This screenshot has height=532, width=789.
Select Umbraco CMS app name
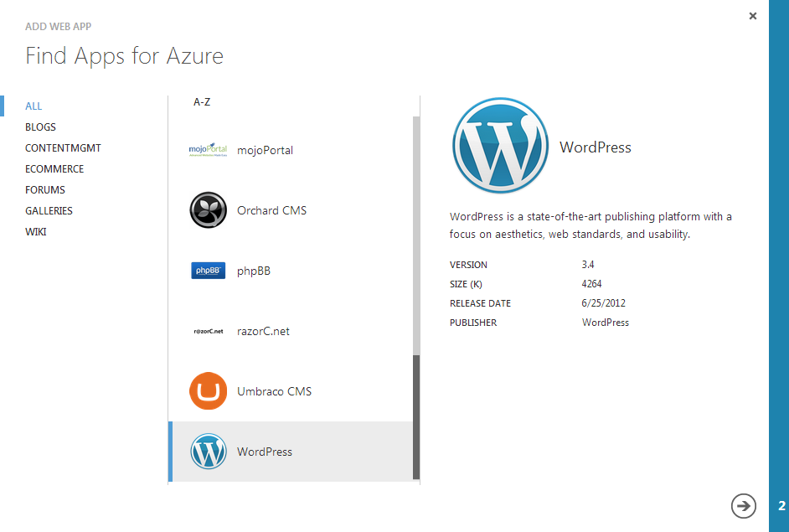click(x=274, y=391)
